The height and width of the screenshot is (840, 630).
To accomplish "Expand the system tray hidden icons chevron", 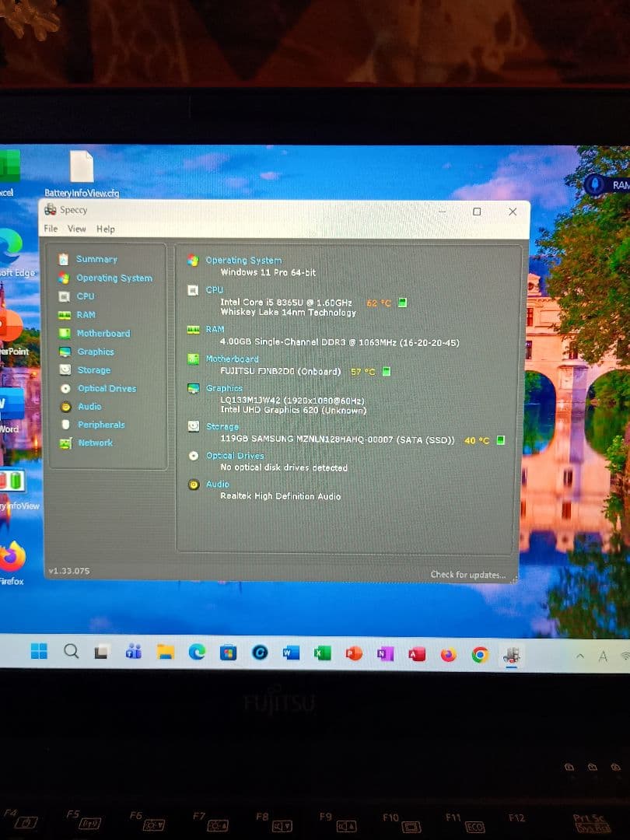I will [580, 656].
